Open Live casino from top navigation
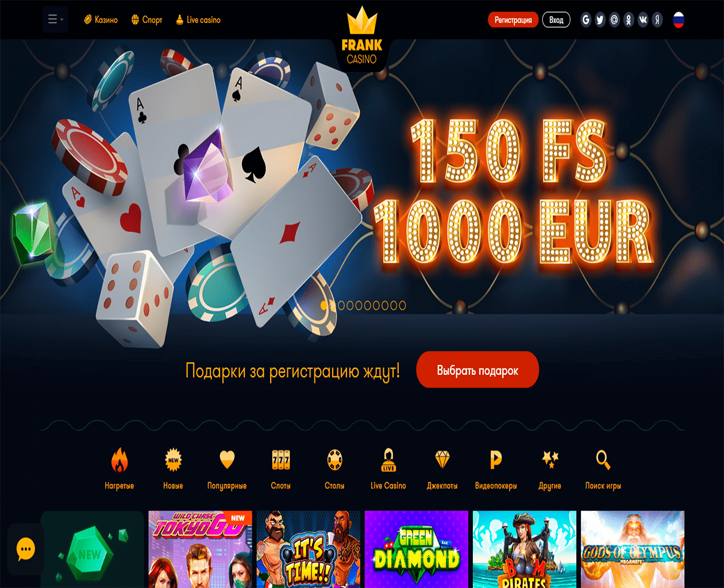Screen dimensions: 724x588 click(198, 20)
